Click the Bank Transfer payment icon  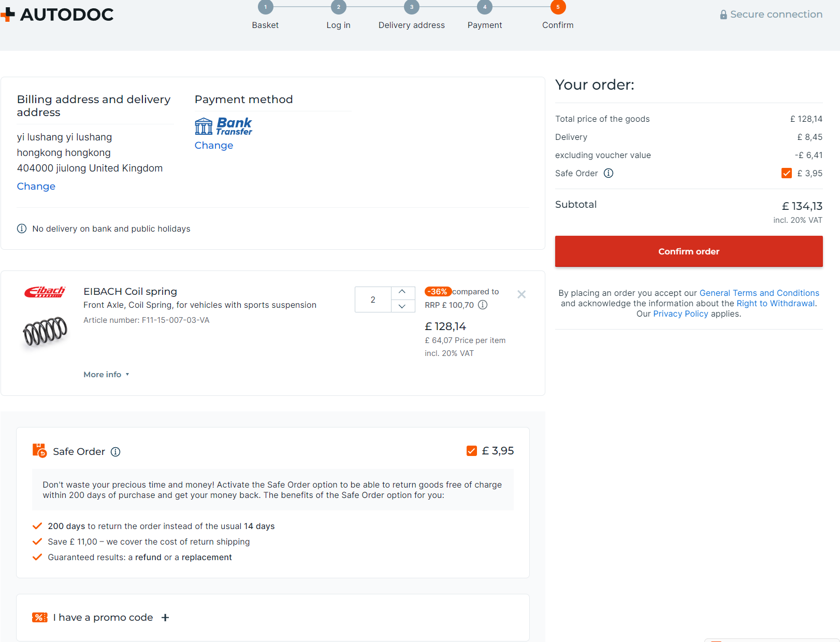[x=223, y=126]
